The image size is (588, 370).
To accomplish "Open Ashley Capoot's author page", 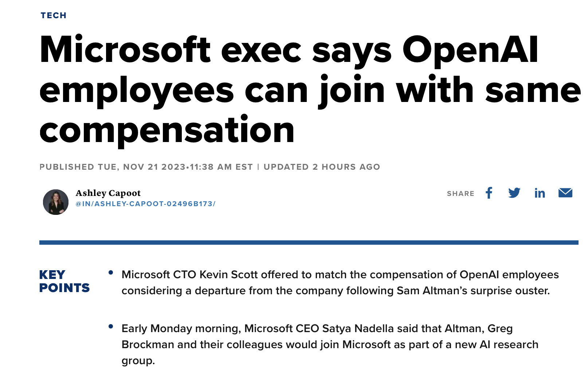I will 108,193.
